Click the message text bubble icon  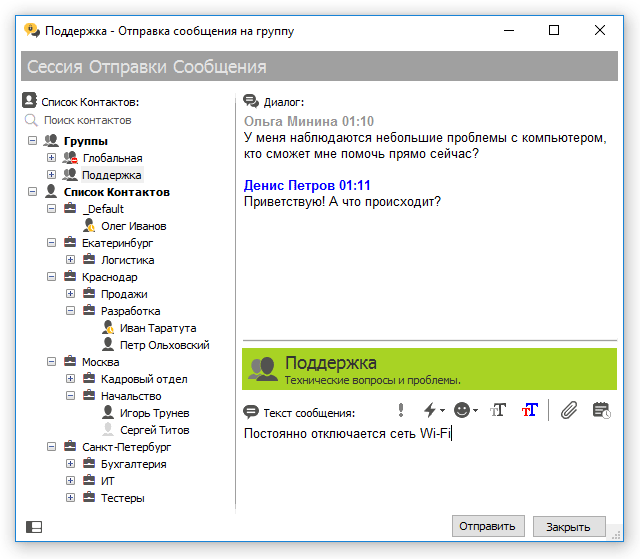point(251,412)
